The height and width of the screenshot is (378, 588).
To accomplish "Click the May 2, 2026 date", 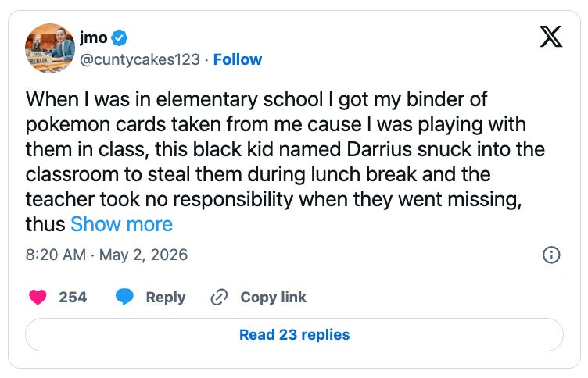I will [143, 255].
